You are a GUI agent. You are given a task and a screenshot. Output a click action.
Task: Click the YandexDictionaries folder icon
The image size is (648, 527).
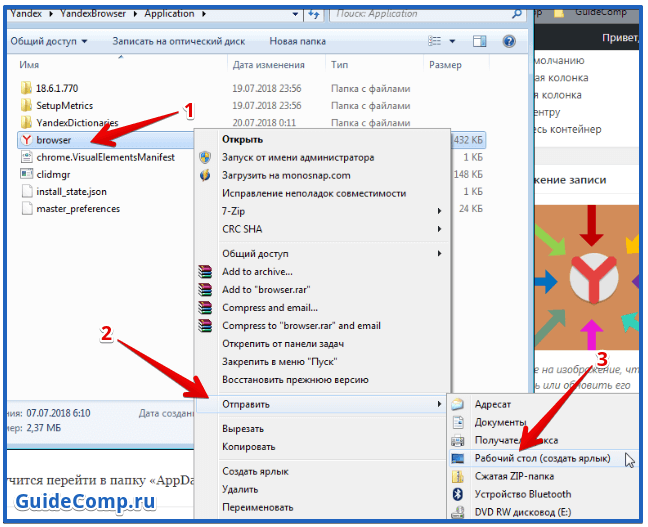click(x=26, y=122)
